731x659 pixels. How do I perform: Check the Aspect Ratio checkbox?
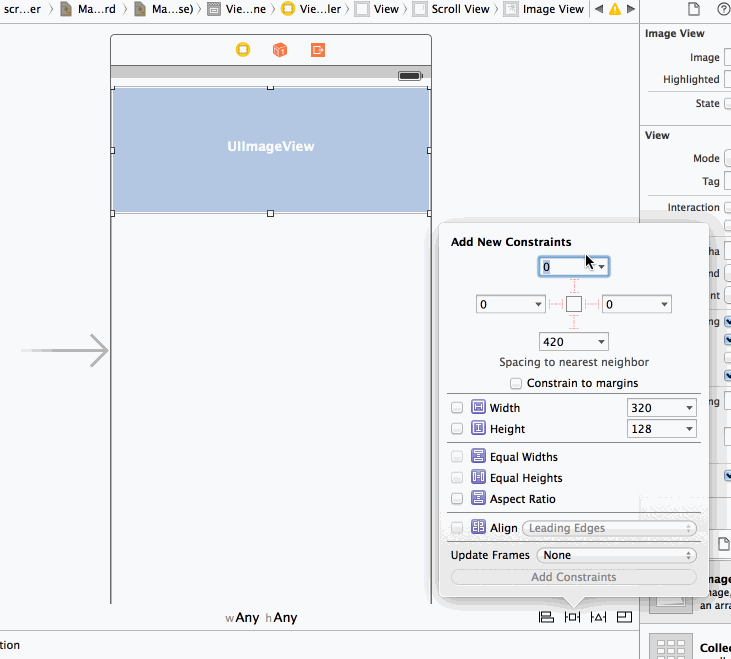[x=457, y=499]
